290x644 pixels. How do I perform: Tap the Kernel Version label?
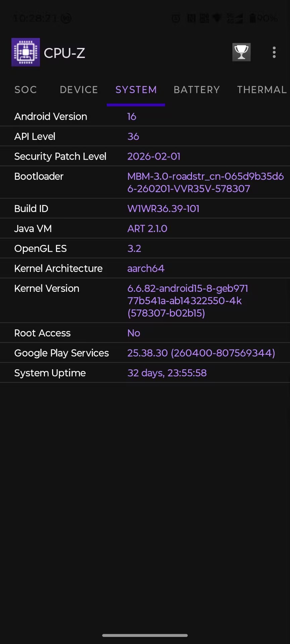(x=47, y=288)
